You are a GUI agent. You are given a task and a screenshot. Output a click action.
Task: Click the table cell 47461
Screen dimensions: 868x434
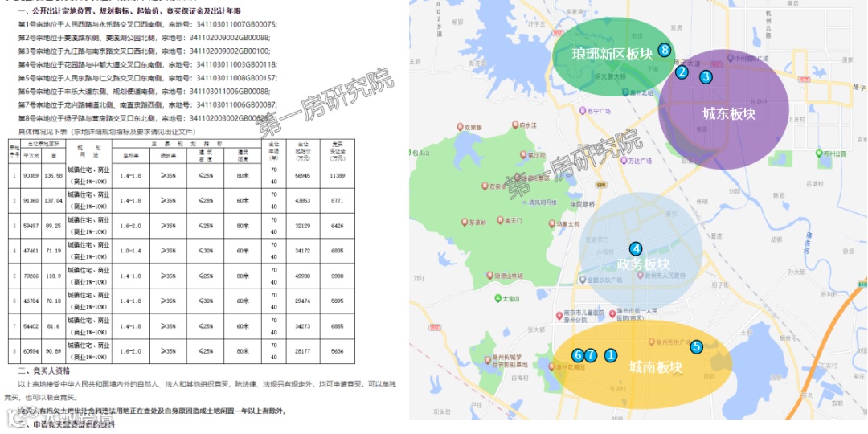[x=31, y=252]
